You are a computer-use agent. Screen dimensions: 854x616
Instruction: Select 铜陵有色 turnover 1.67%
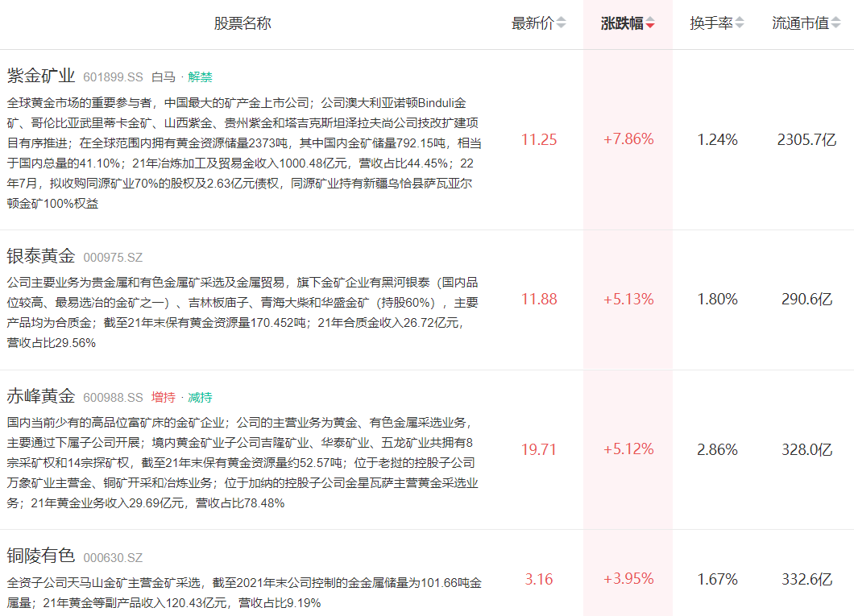coord(717,579)
